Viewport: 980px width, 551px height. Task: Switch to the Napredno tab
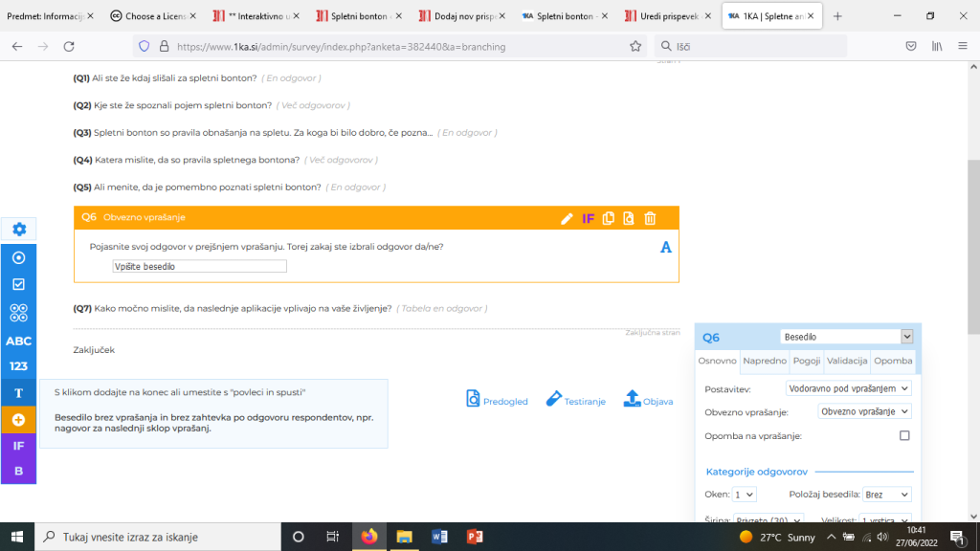[x=765, y=361]
